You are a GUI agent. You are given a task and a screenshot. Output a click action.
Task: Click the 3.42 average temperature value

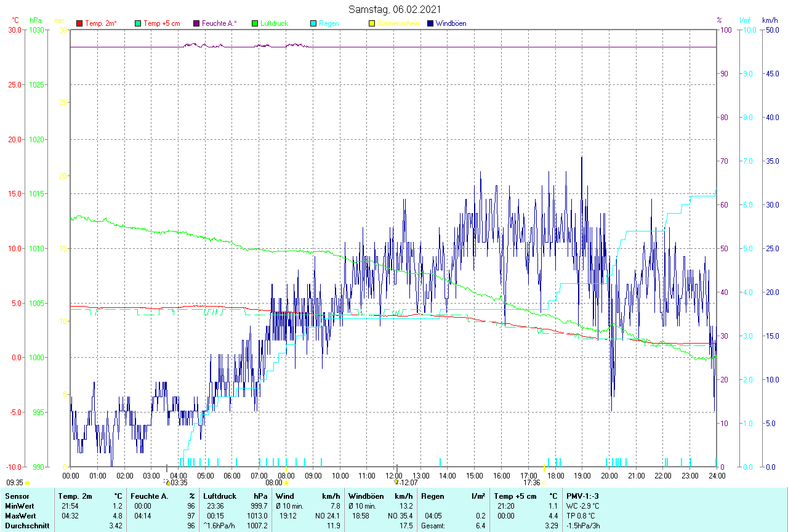tap(116, 526)
